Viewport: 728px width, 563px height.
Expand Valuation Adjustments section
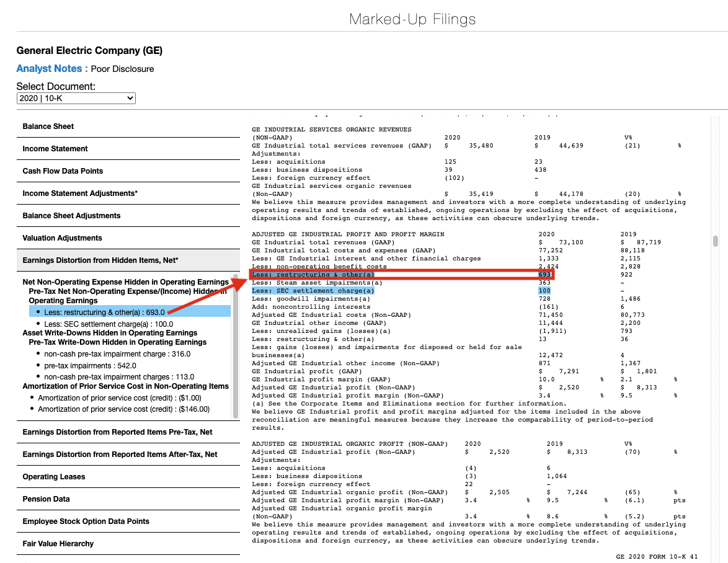[128, 237]
